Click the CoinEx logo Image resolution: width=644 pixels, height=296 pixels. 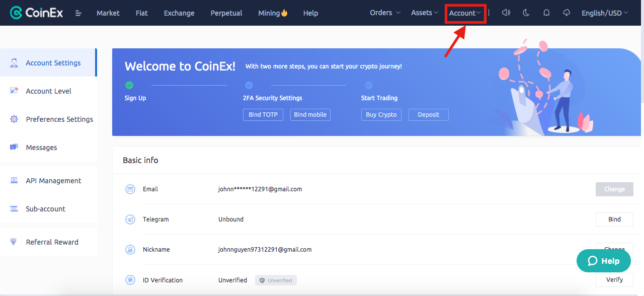click(x=36, y=13)
